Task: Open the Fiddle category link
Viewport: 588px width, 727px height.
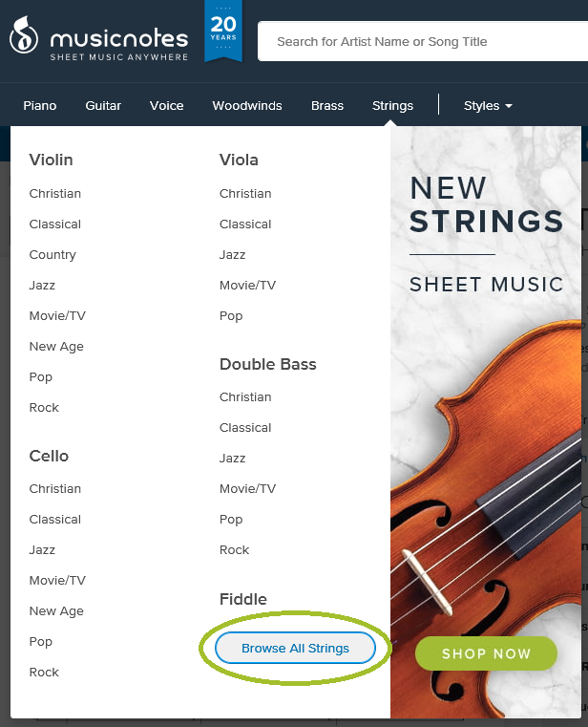Action: [243, 599]
